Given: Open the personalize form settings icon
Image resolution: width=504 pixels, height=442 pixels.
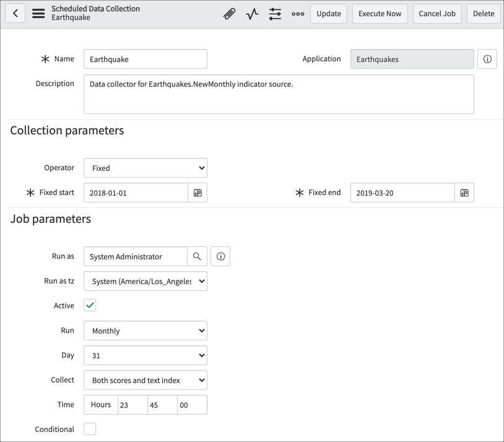Looking at the screenshot, I should point(275,13).
